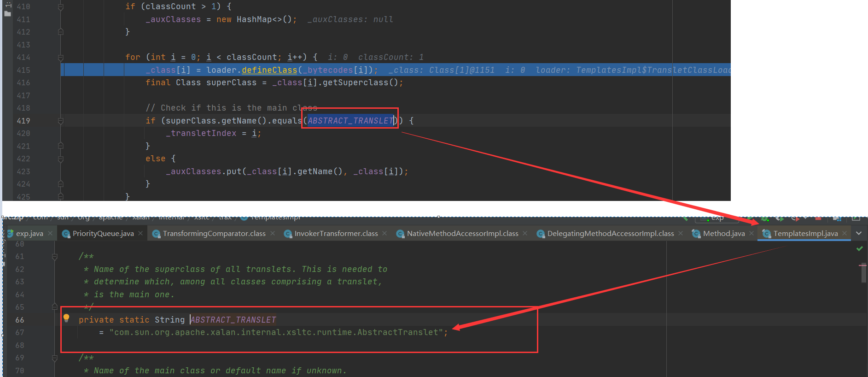Click the ABSTRACT_TRANSLET field declaration on line 66
The height and width of the screenshot is (377, 868).
tap(233, 320)
